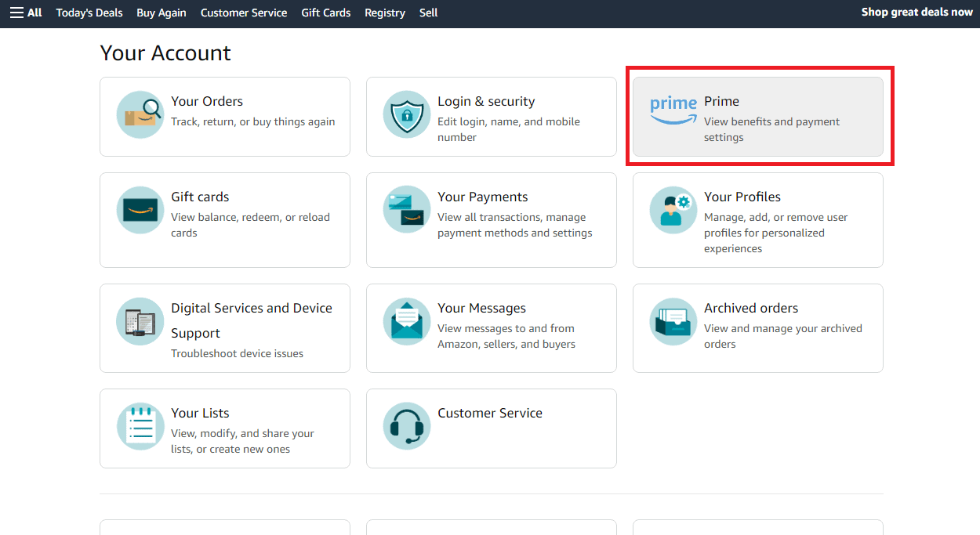Click 'Track, return, or buy things again' text

pyautogui.click(x=253, y=121)
